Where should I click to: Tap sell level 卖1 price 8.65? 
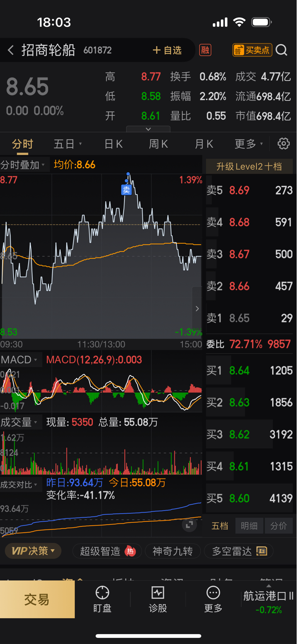[x=249, y=318]
